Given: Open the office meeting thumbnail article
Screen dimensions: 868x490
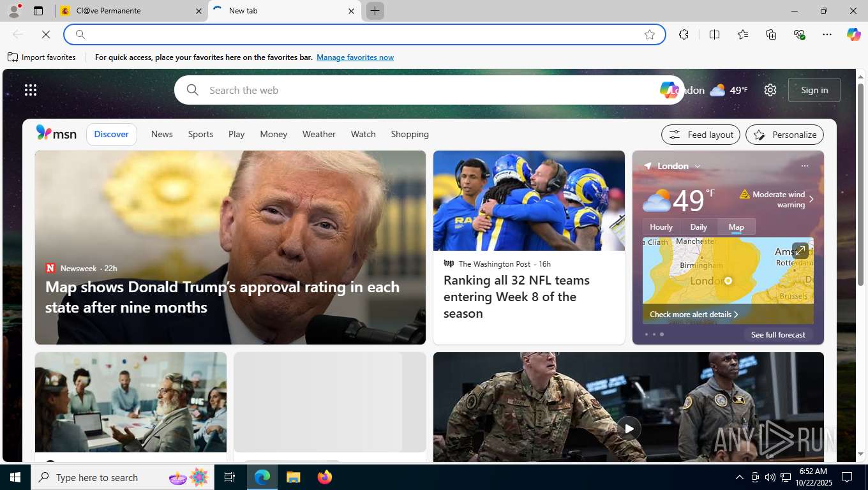Looking at the screenshot, I should pos(131,402).
